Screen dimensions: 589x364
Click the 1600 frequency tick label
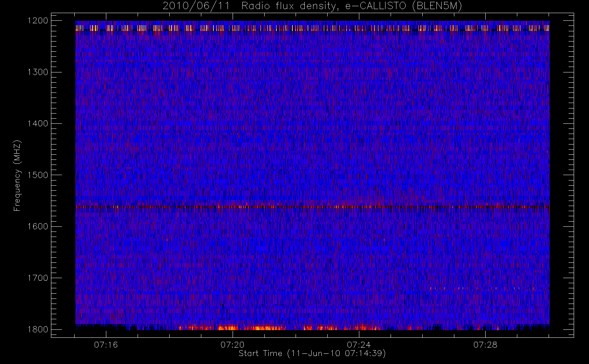click(38, 226)
